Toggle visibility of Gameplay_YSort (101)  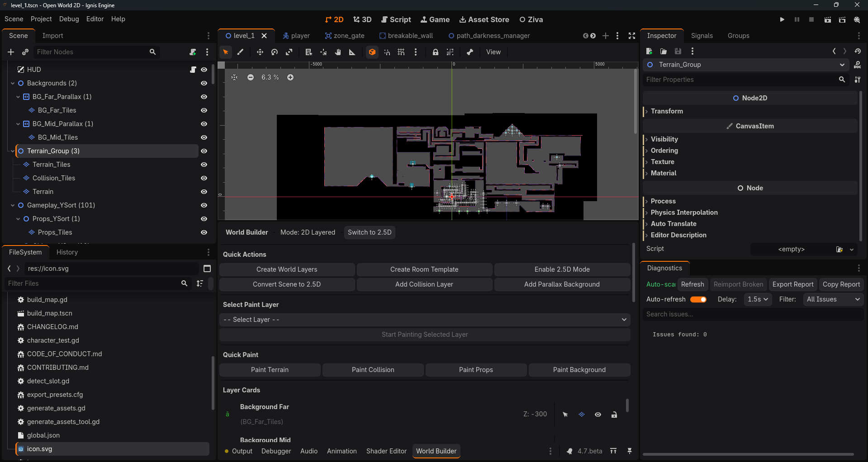[204, 205]
